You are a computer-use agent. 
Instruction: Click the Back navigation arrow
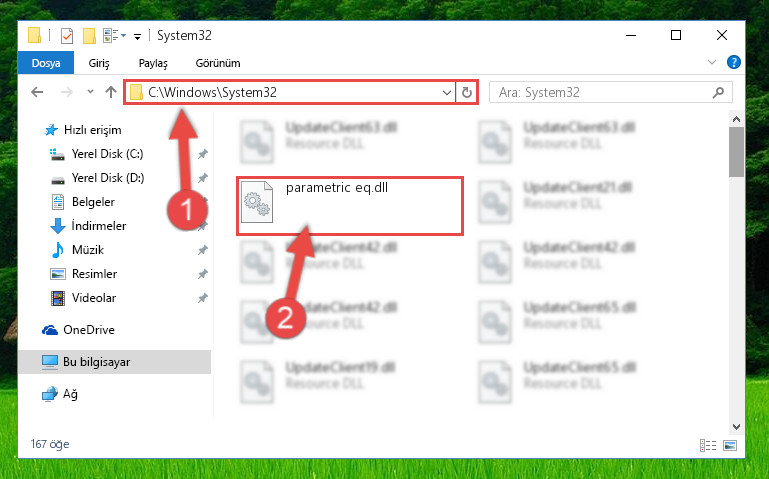click(x=37, y=92)
